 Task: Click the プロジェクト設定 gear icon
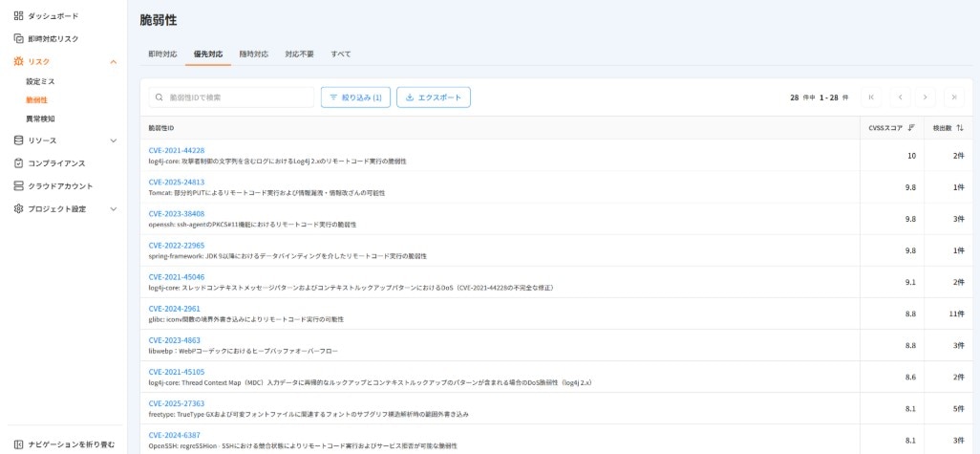[18, 209]
